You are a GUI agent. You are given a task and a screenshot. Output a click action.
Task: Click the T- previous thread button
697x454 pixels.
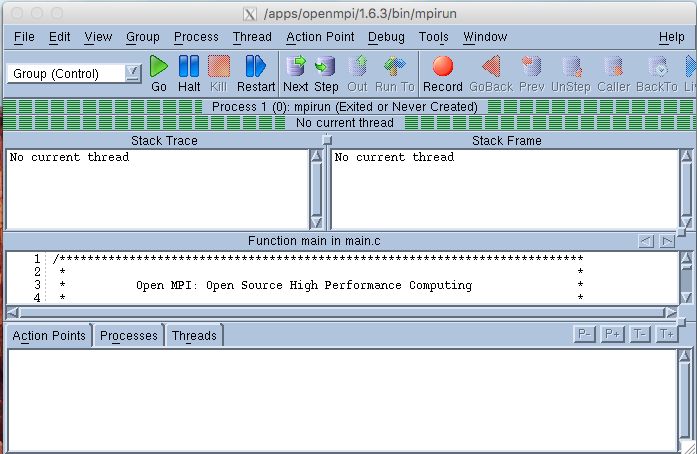(640, 334)
